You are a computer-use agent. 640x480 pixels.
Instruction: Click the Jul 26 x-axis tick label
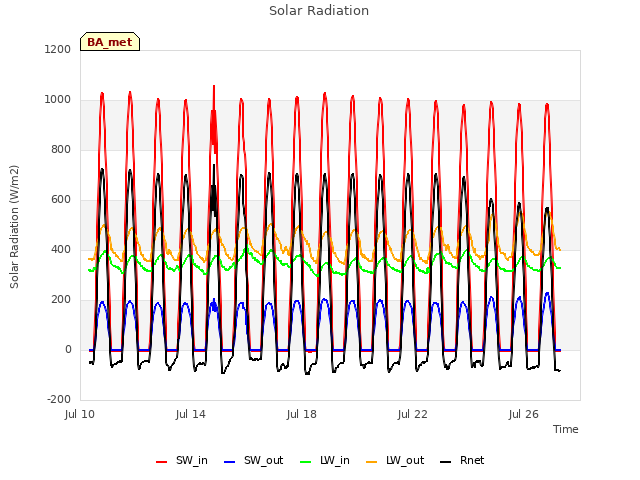coord(524,414)
